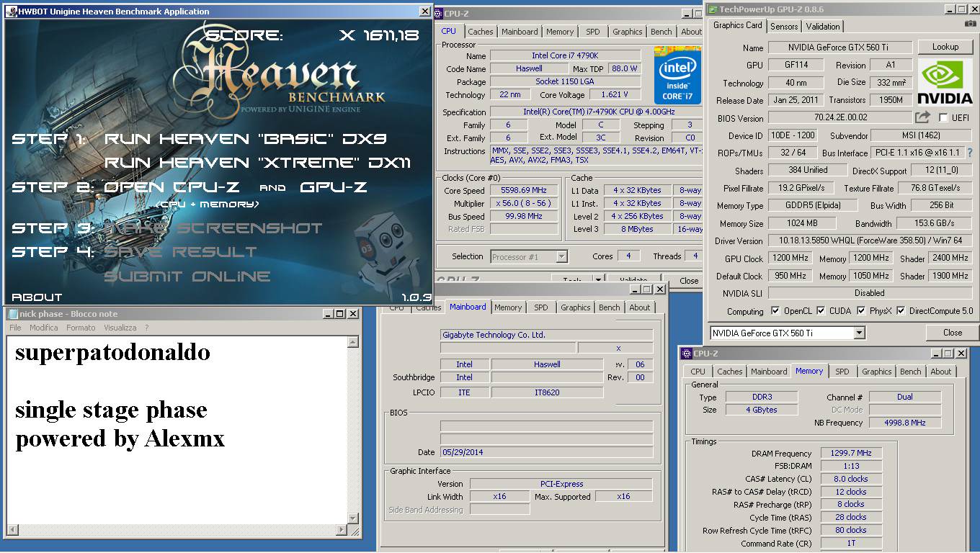Open Memory tab in CPU-Z mainboard window
The image size is (980, 553).
click(508, 307)
